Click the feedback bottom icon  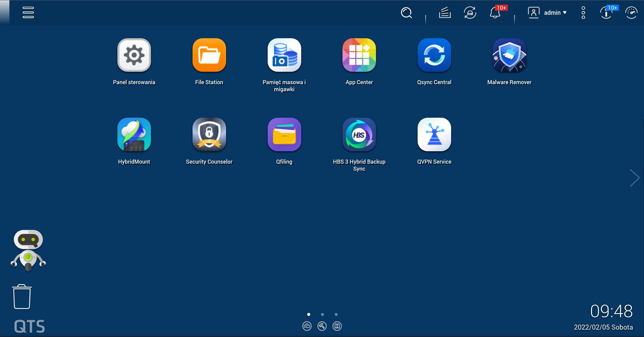click(x=337, y=326)
